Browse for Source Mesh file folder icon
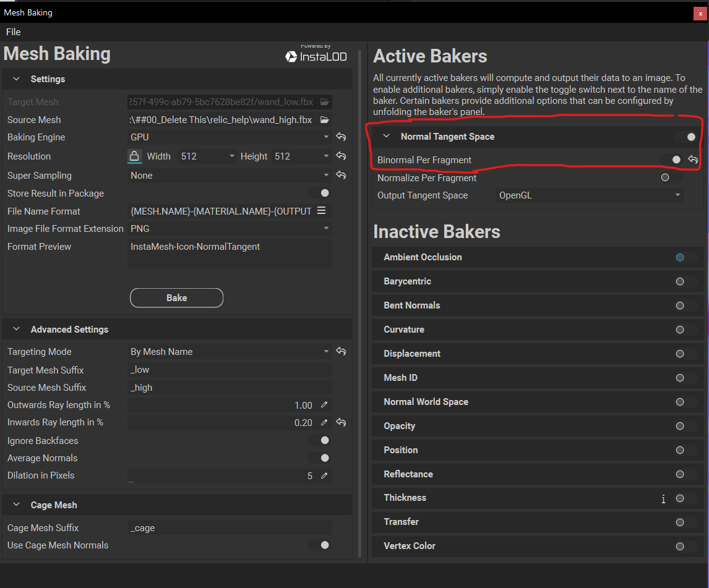 pyautogui.click(x=324, y=120)
